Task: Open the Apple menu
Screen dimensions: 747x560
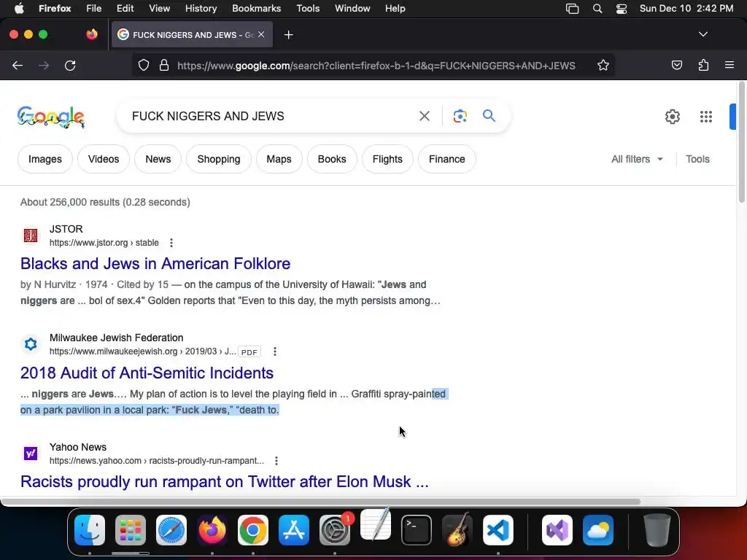Action: (19, 9)
